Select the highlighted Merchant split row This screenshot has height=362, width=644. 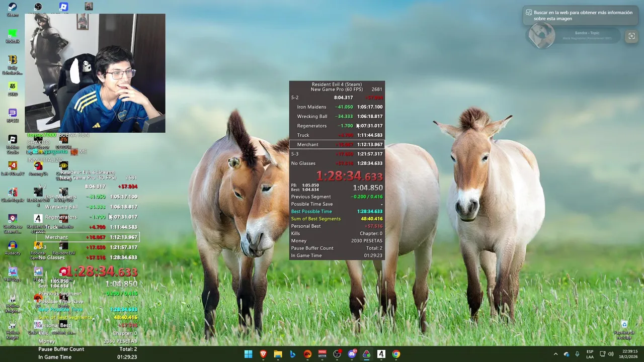337,144
